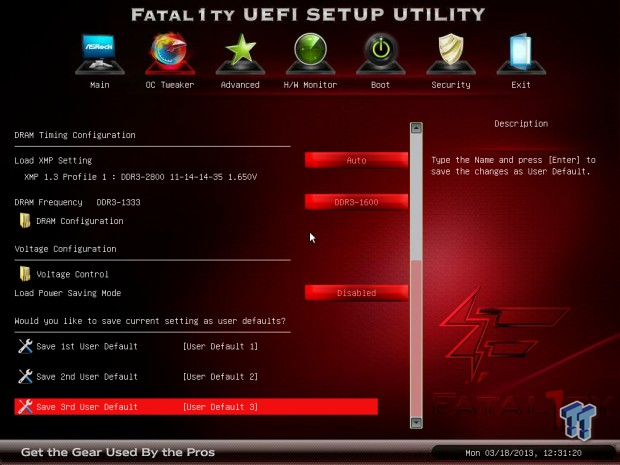Viewport: 620px width, 465px height.
Task: Switch to the Exit menu label
Action: coord(521,85)
